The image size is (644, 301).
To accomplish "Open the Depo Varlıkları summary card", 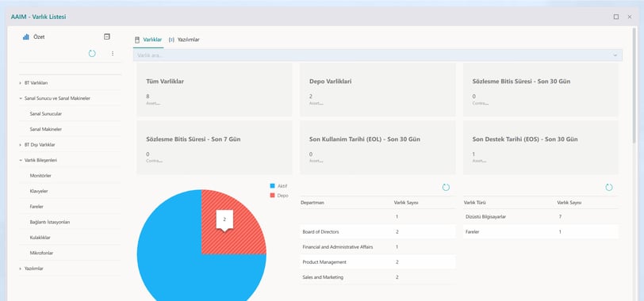I will click(x=378, y=90).
